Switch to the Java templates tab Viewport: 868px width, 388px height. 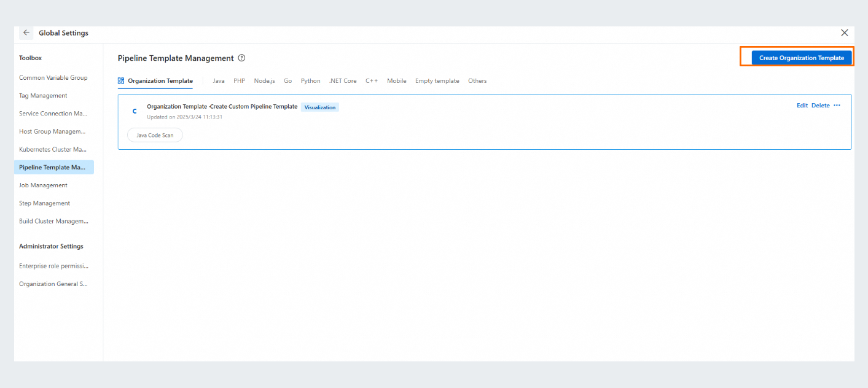[219, 81]
